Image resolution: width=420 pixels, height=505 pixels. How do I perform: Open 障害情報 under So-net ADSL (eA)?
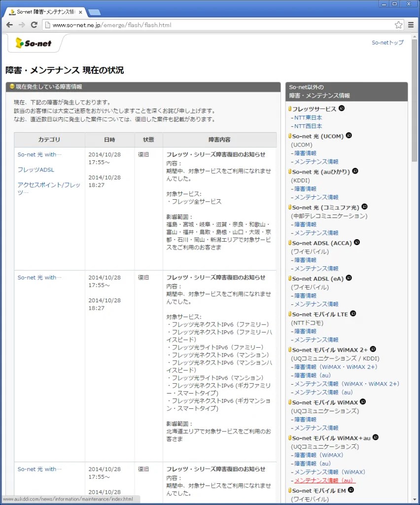pyautogui.click(x=306, y=295)
